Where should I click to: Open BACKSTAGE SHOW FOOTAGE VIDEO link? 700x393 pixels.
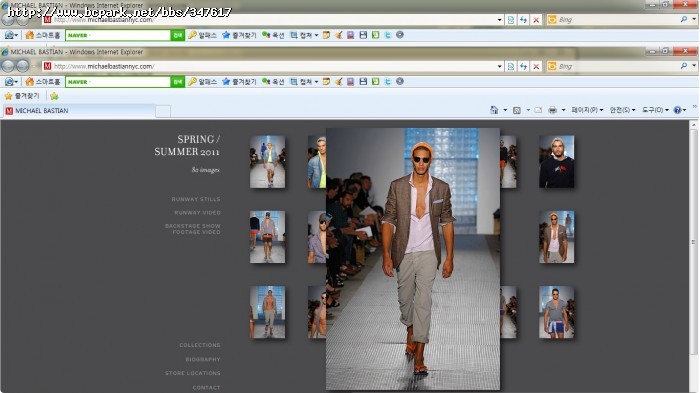tap(192, 229)
